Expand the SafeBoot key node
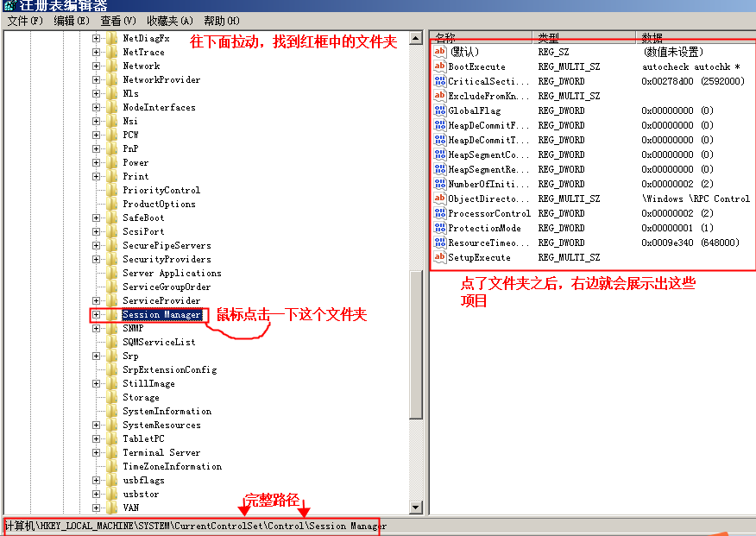Image resolution: width=756 pixels, height=536 pixels. tap(97, 218)
